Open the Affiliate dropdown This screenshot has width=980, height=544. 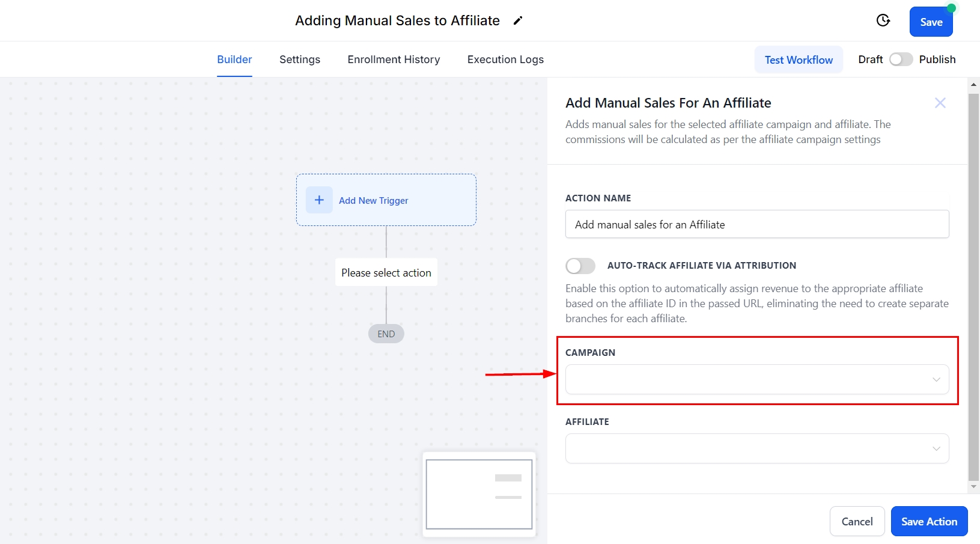point(745,448)
